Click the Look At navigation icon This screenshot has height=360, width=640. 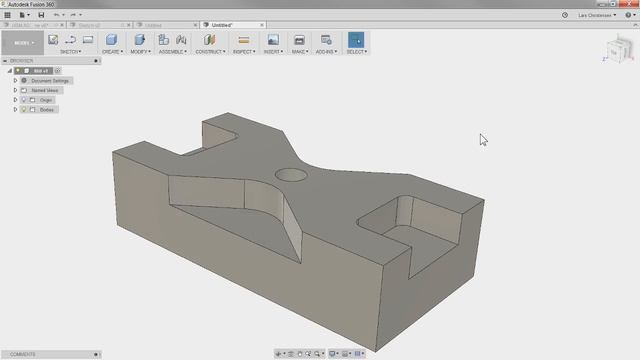[291, 354]
